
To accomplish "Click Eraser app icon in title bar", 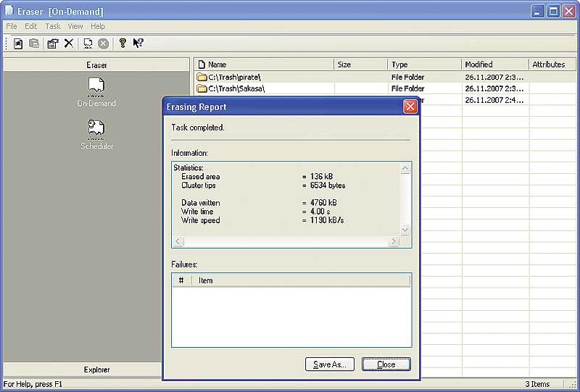I will (x=9, y=11).
